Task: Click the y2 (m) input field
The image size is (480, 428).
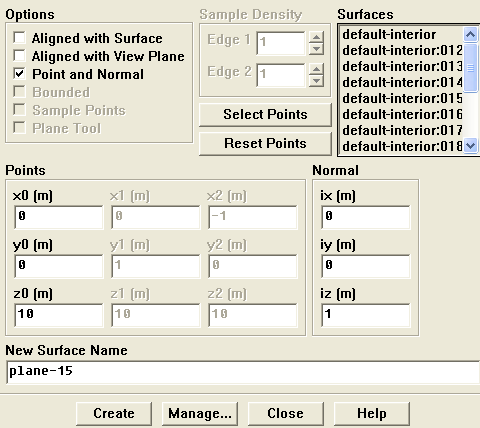Action: [253, 266]
